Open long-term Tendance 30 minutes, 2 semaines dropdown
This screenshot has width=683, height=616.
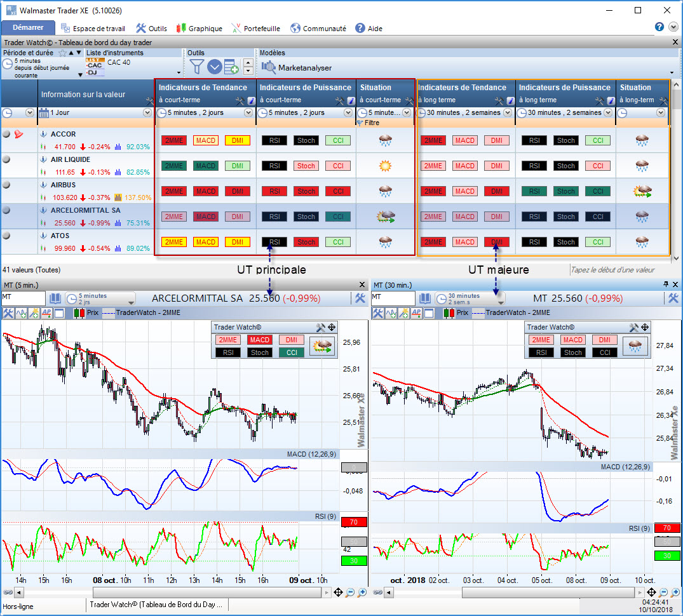[508, 113]
